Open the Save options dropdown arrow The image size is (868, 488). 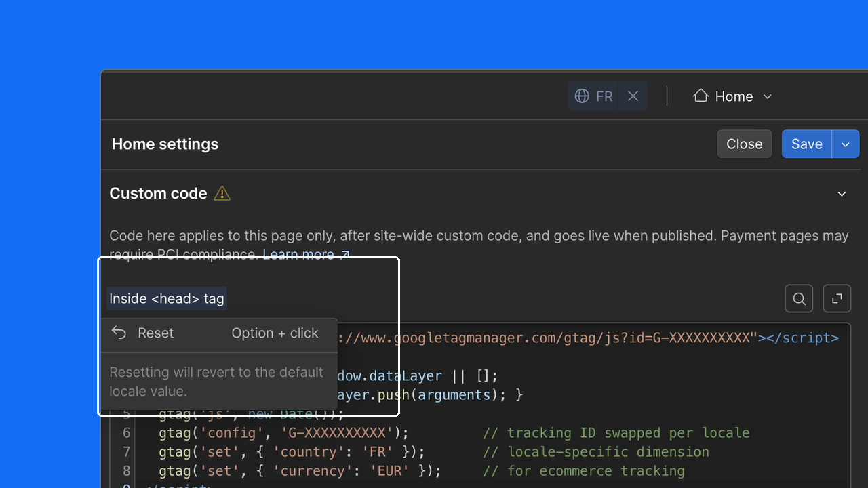click(846, 144)
